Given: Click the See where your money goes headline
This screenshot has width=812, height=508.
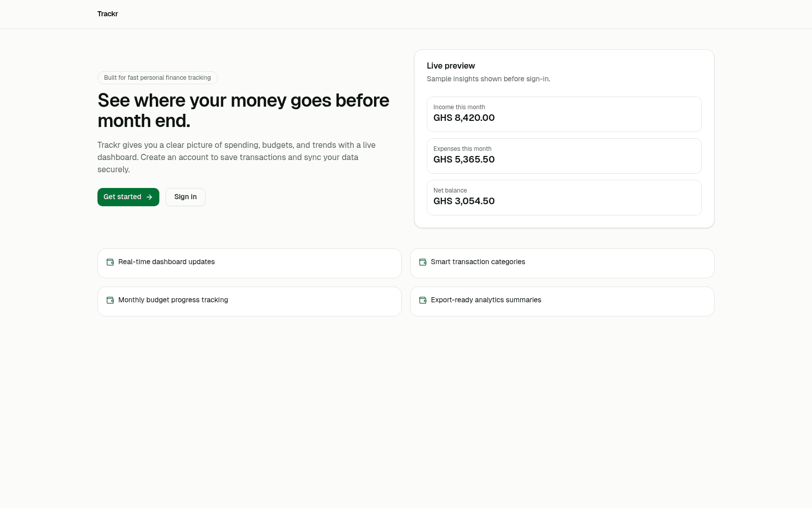Looking at the screenshot, I should pos(244,111).
